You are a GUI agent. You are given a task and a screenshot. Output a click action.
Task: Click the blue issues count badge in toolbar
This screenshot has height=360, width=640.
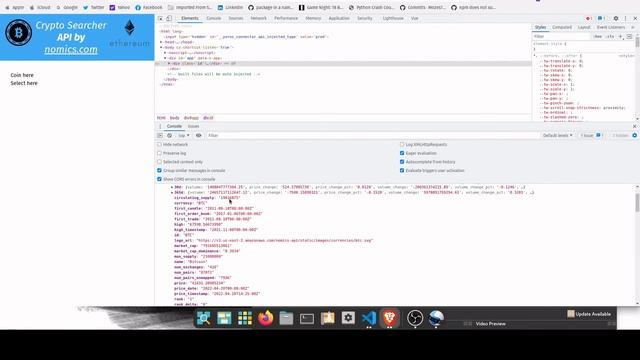point(601,18)
